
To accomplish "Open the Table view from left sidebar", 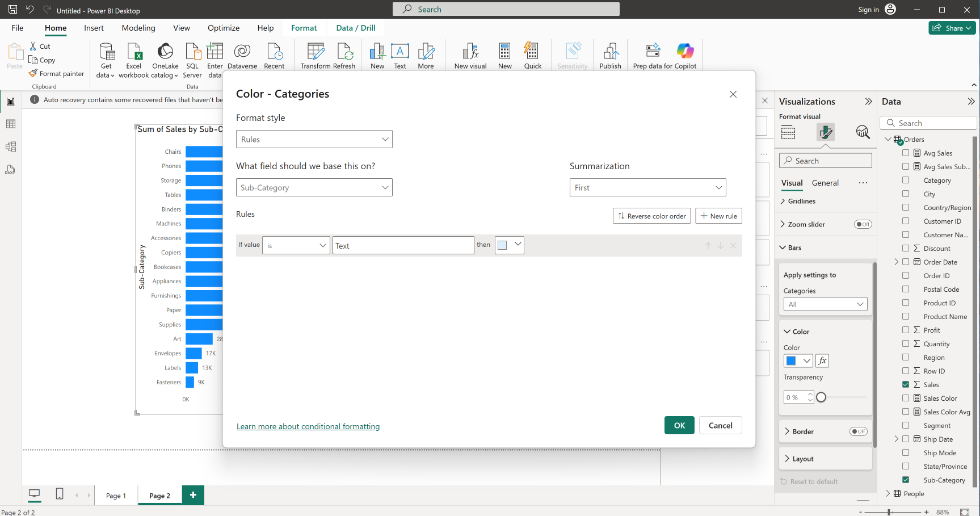I will click(x=10, y=124).
